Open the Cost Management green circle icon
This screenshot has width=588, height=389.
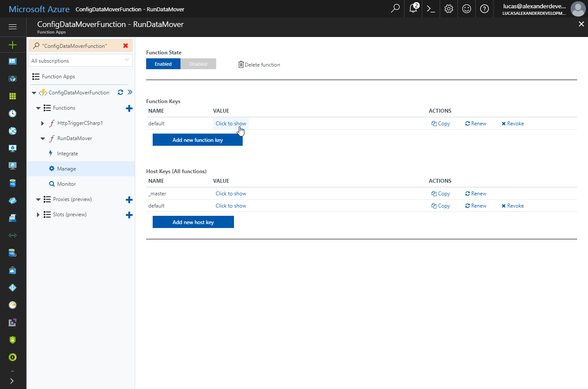point(13,357)
